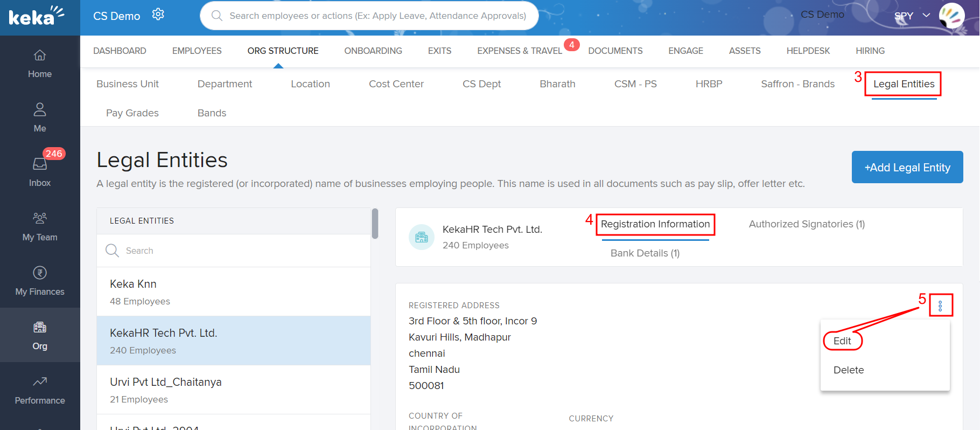Choose Delete from the options menu
This screenshot has height=430, width=980.
(849, 370)
